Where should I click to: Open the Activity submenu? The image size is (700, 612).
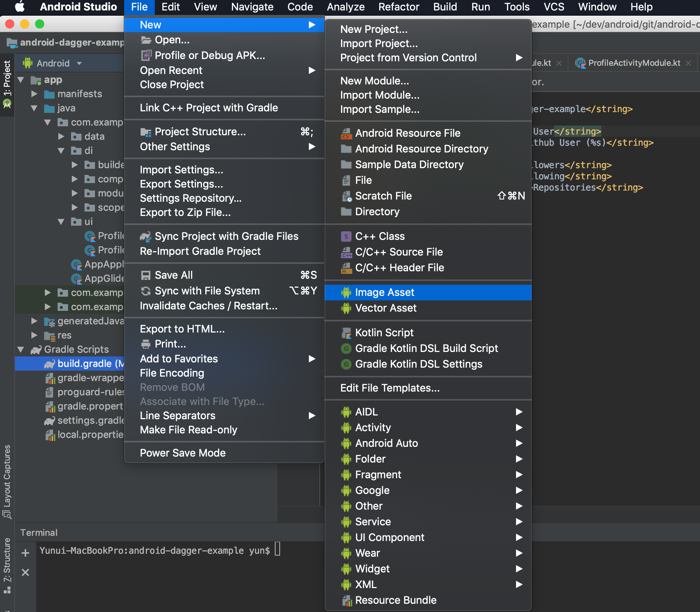428,427
